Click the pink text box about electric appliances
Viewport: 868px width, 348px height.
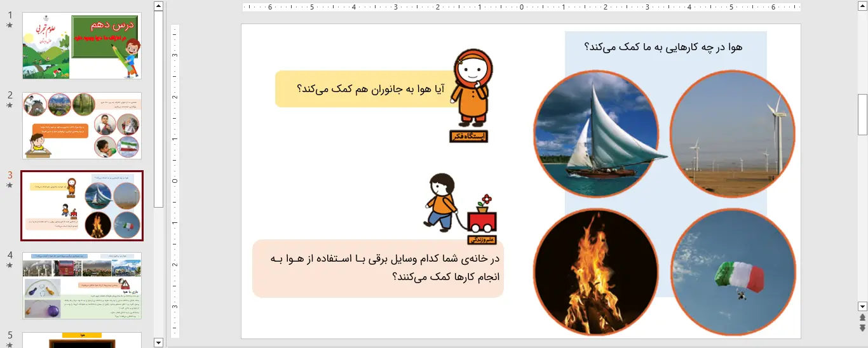[378, 268]
